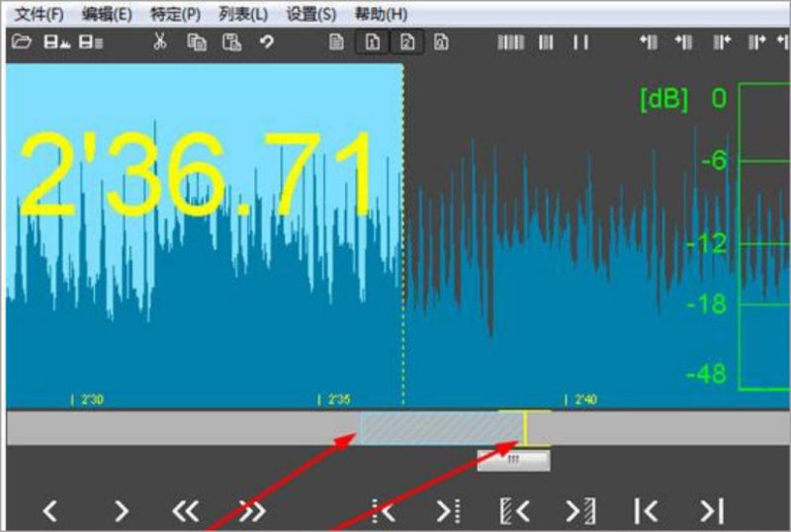The width and height of the screenshot is (791, 532).
Task: Click the undo arrow icon
Action: [267, 42]
